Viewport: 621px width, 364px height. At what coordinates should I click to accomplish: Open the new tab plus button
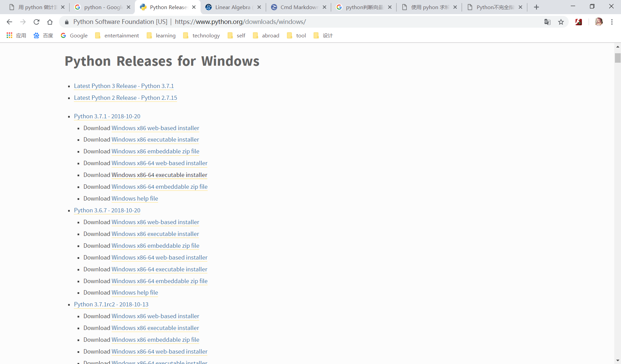536,7
